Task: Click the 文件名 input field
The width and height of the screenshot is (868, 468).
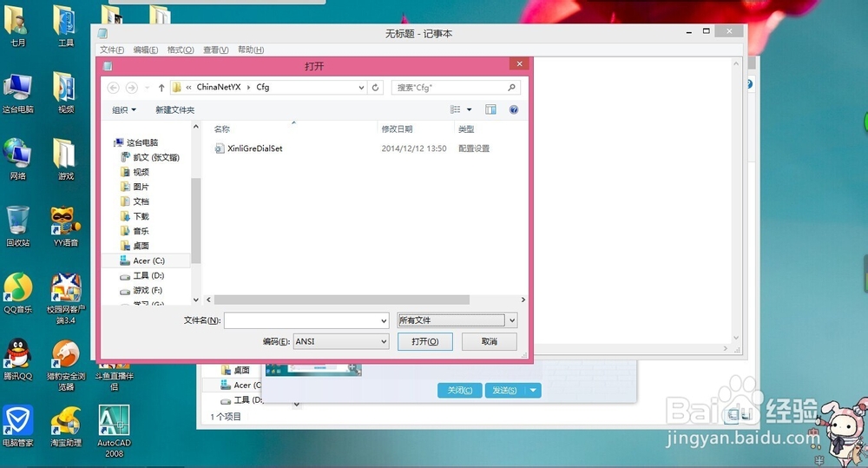Action: [x=302, y=320]
